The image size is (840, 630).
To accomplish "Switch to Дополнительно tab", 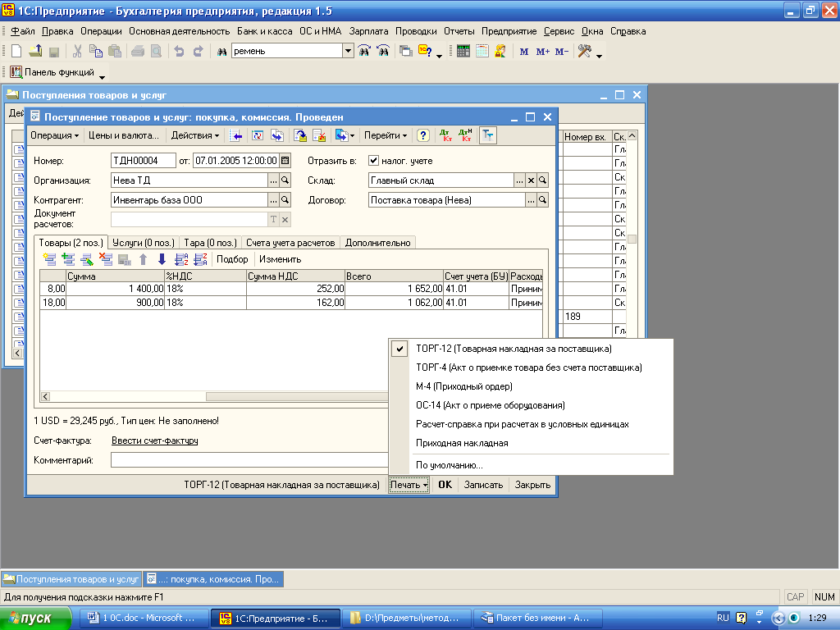I will 377,243.
